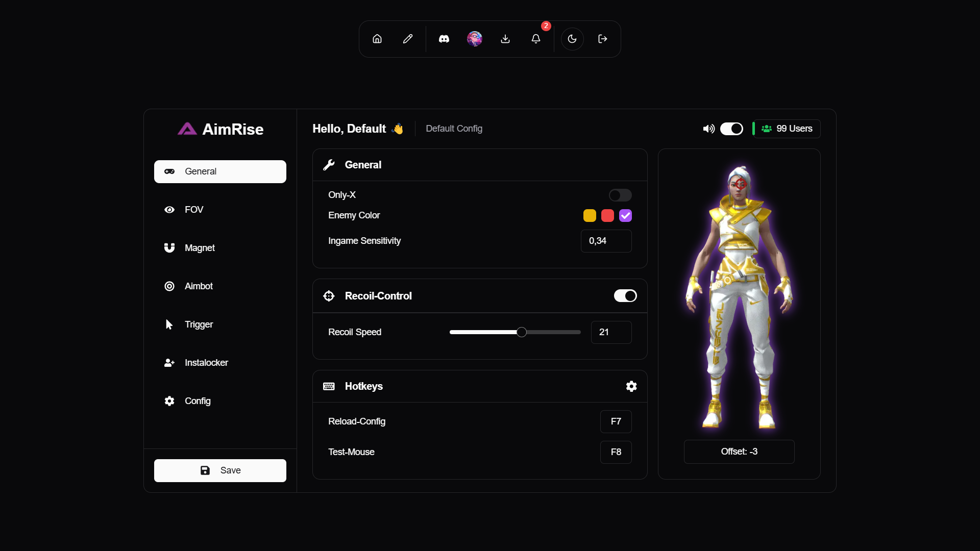This screenshot has width=980, height=551.
Task: Click the Save button
Action: coord(220,470)
